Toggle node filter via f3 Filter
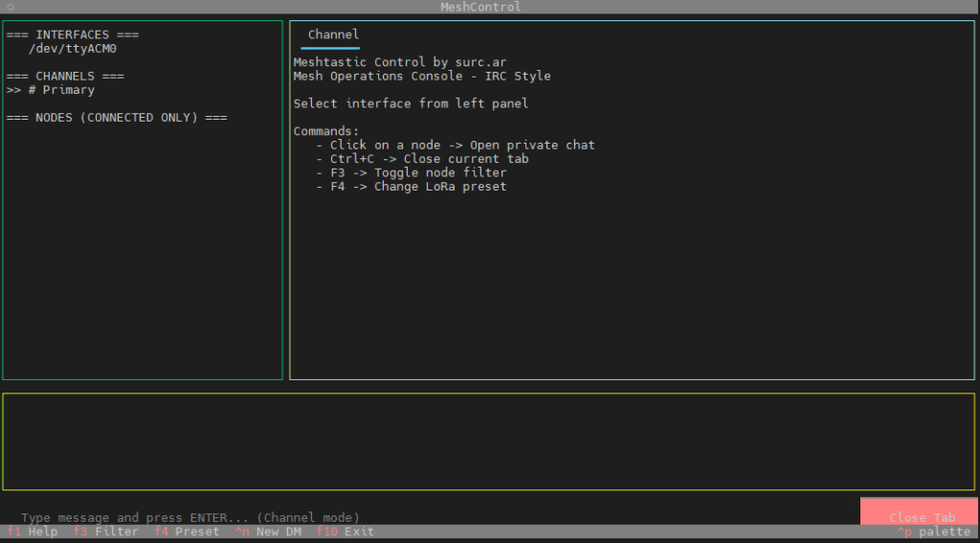Viewport: 980px width, 543px height. coord(105,532)
